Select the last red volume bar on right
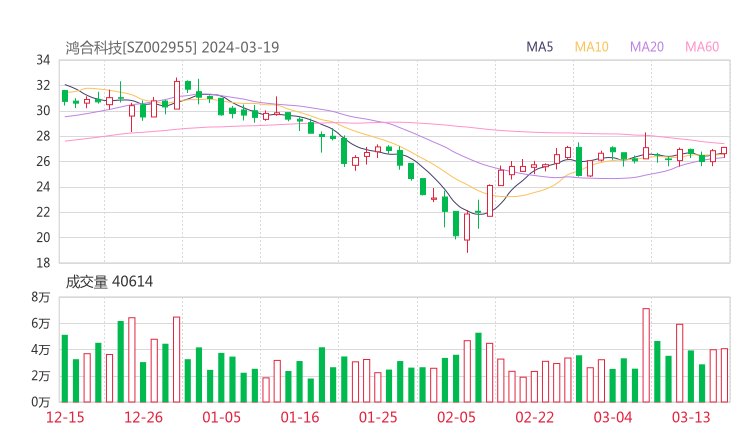 pos(724,375)
